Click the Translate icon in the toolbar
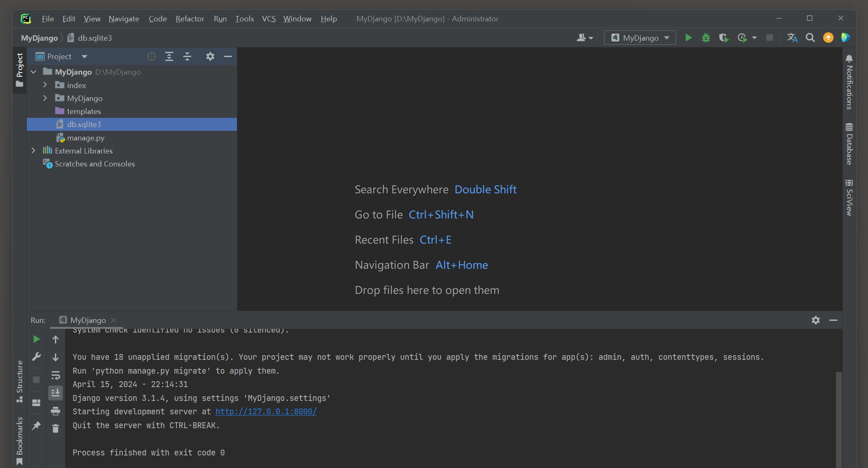The width and height of the screenshot is (868, 468). pos(792,38)
